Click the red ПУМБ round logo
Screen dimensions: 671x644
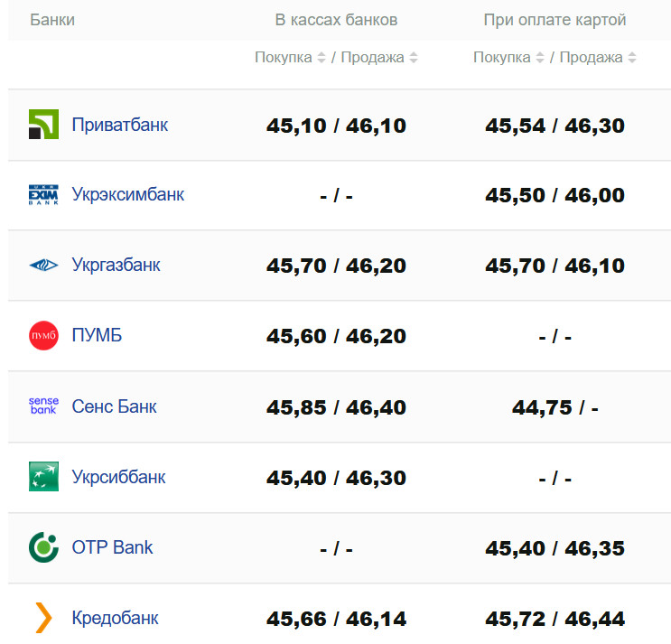pyautogui.click(x=43, y=336)
